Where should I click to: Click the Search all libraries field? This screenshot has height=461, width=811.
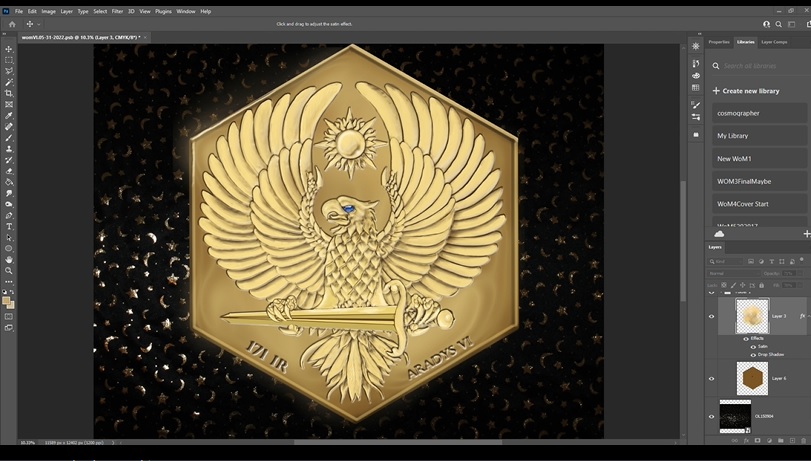[760, 66]
